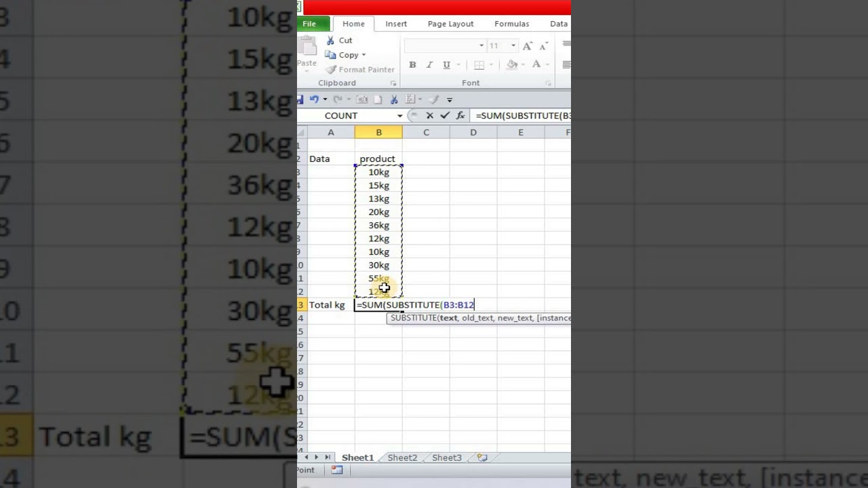Click the New blank page icon
Viewport: 868px width, 488px height.
[x=378, y=100]
